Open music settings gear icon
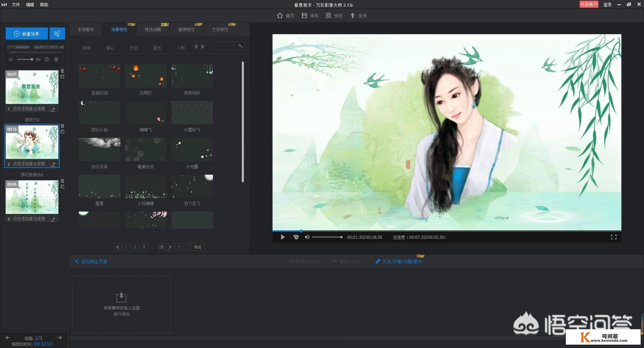Viewport: 644px width, 348px height. pyautogui.click(x=47, y=60)
